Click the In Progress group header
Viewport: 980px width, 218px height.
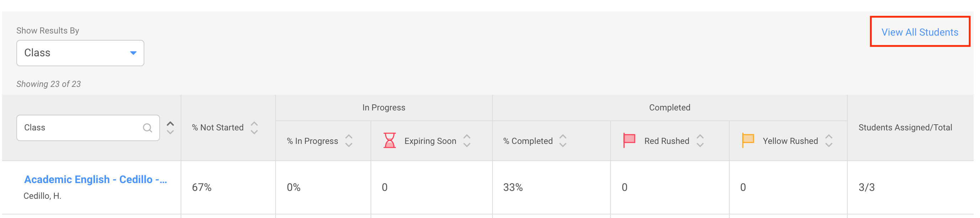tap(383, 107)
